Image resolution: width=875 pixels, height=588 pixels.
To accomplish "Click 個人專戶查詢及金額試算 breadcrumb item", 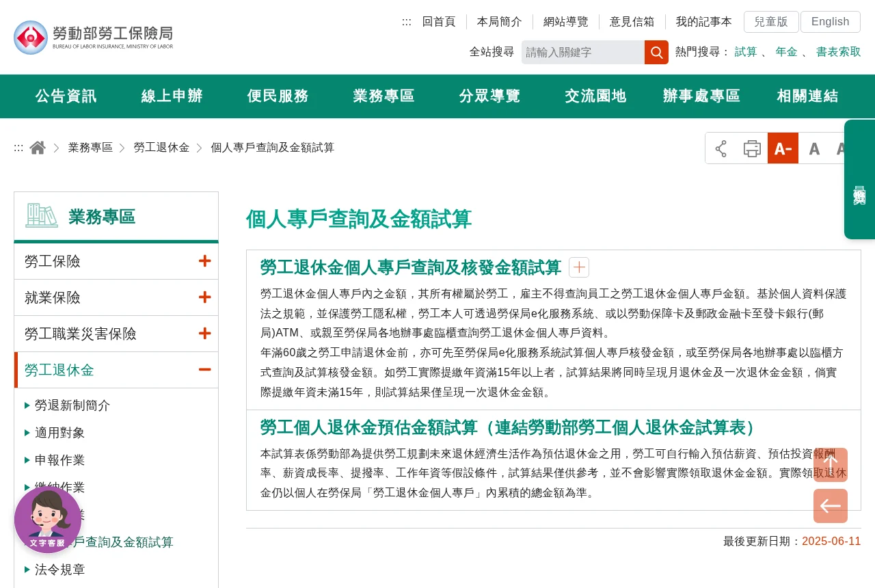I will pyautogui.click(x=273, y=148).
